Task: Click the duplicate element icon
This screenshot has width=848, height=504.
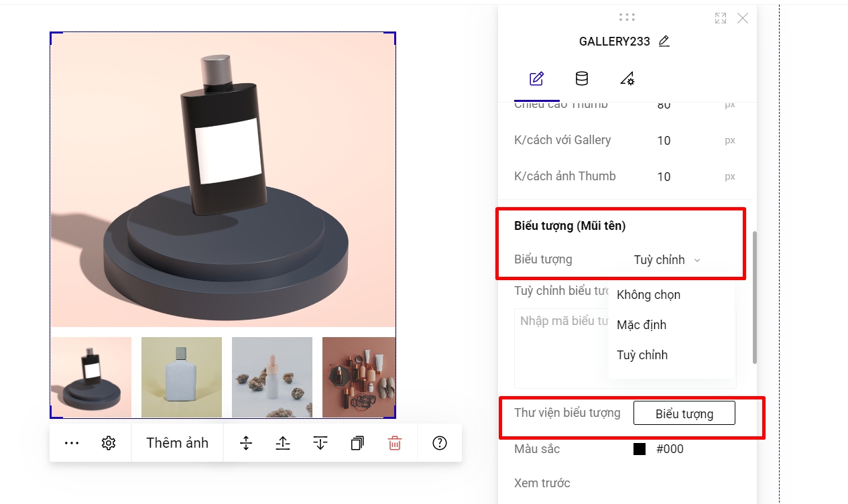Action: [357, 443]
